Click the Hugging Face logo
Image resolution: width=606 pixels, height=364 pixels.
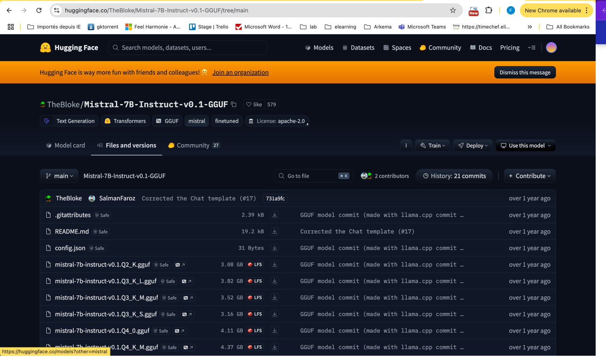(x=69, y=48)
